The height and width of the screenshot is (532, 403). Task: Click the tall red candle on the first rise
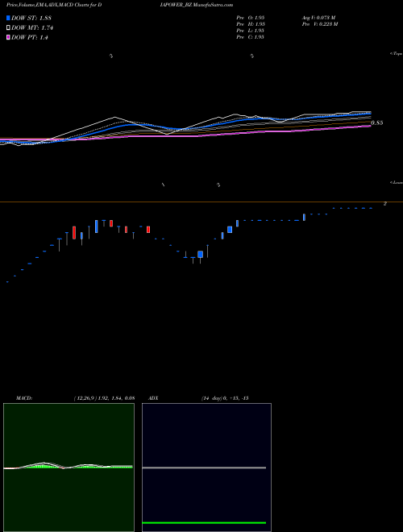(x=74, y=233)
